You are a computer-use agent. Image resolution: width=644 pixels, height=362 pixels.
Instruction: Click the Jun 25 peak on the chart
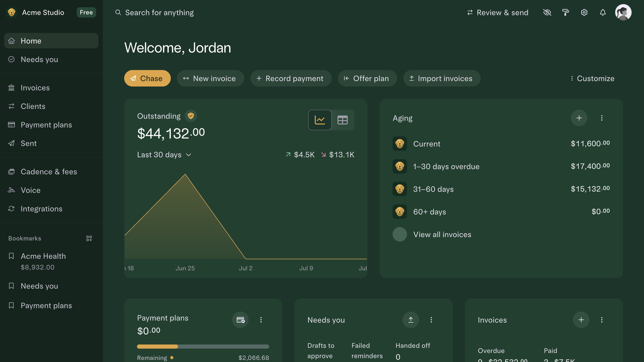(x=185, y=174)
